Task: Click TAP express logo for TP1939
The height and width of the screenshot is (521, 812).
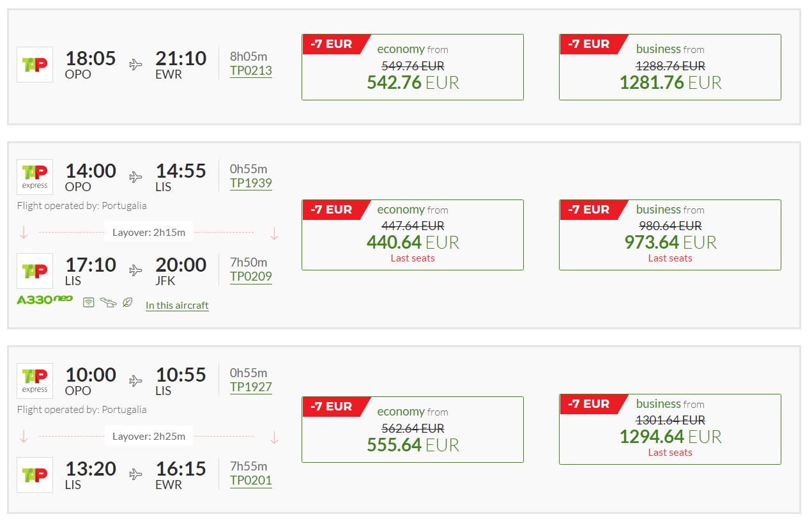Action: pos(34,177)
